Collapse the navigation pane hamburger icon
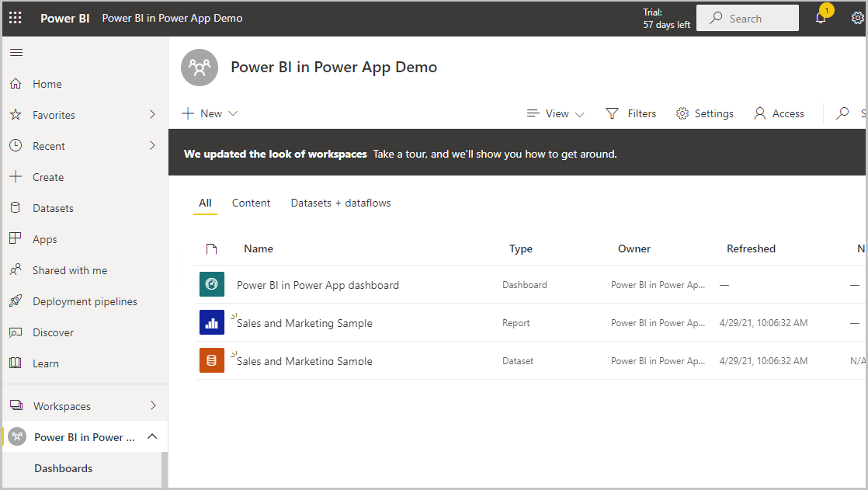The image size is (868, 490). [x=16, y=53]
